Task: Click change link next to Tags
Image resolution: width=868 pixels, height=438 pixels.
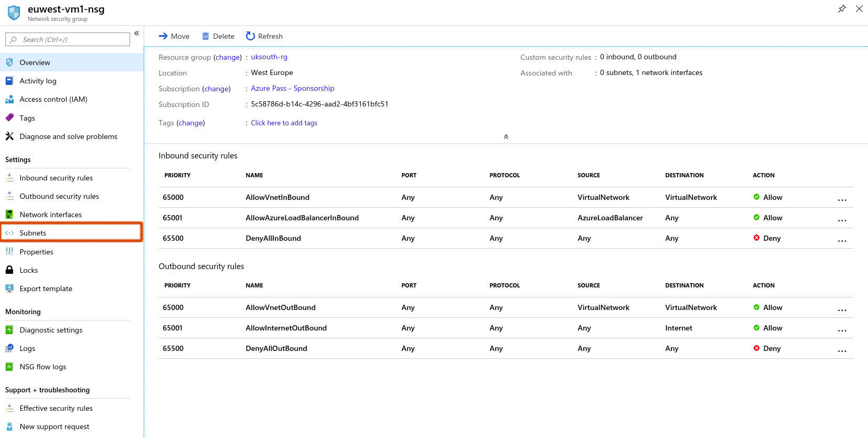Action: (x=191, y=123)
